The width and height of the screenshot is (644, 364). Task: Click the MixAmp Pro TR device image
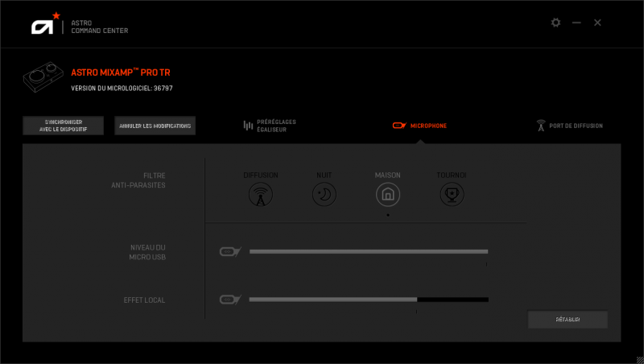click(43, 77)
